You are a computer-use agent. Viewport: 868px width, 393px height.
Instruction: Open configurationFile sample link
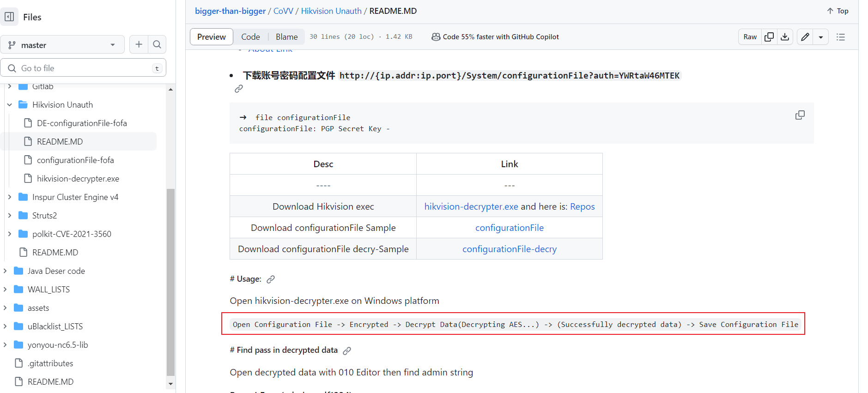(510, 228)
